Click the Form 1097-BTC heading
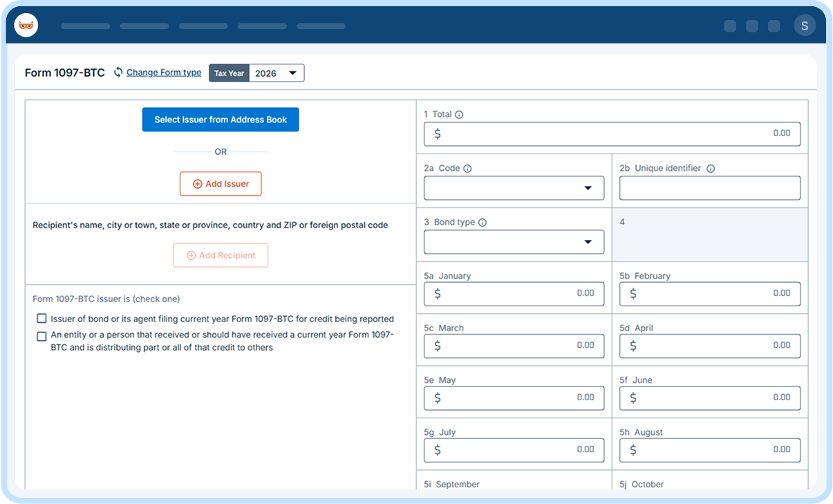The width and height of the screenshot is (833, 504). 65,73
